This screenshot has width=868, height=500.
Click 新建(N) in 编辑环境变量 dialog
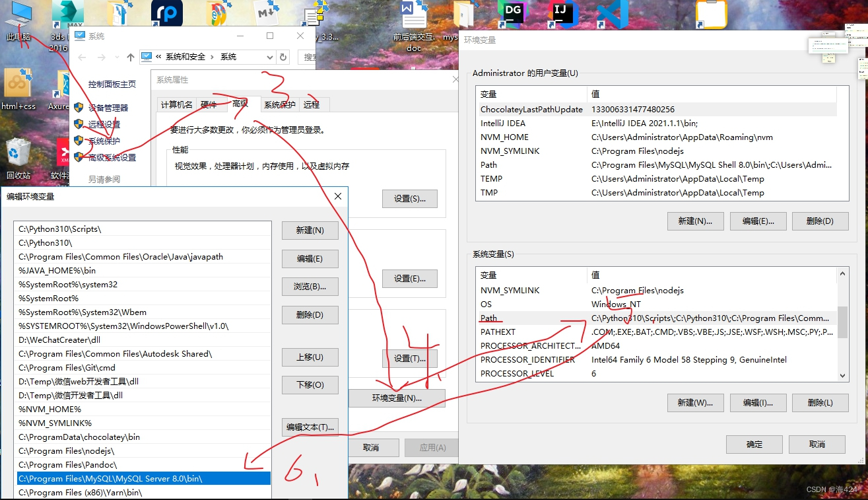(310, 230)
